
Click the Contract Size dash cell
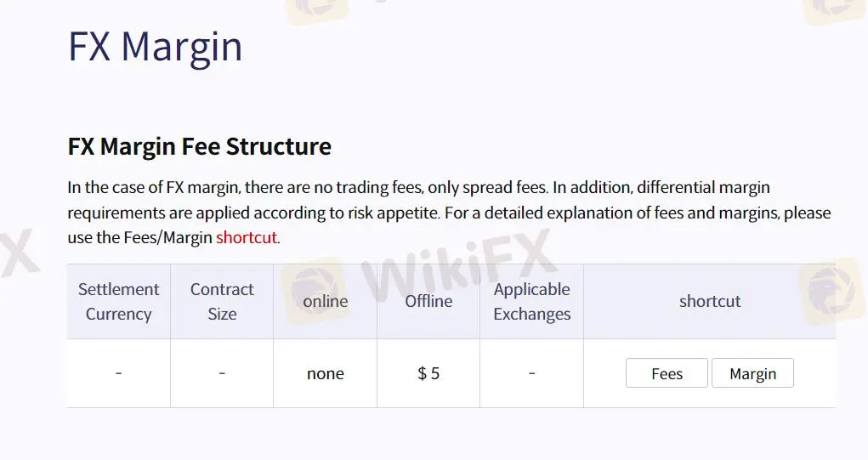coord(222,373)
